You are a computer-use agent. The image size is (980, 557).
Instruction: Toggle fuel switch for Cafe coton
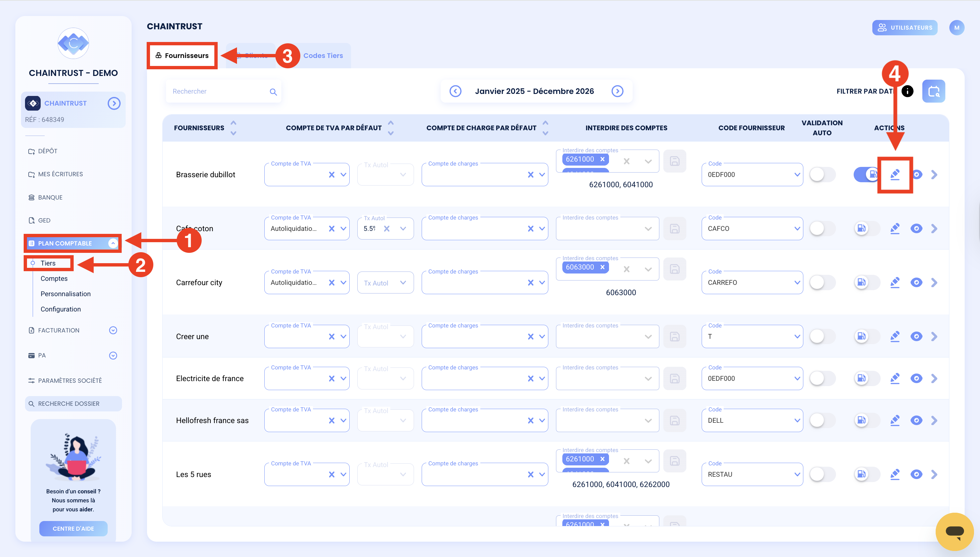coord(866,229)
